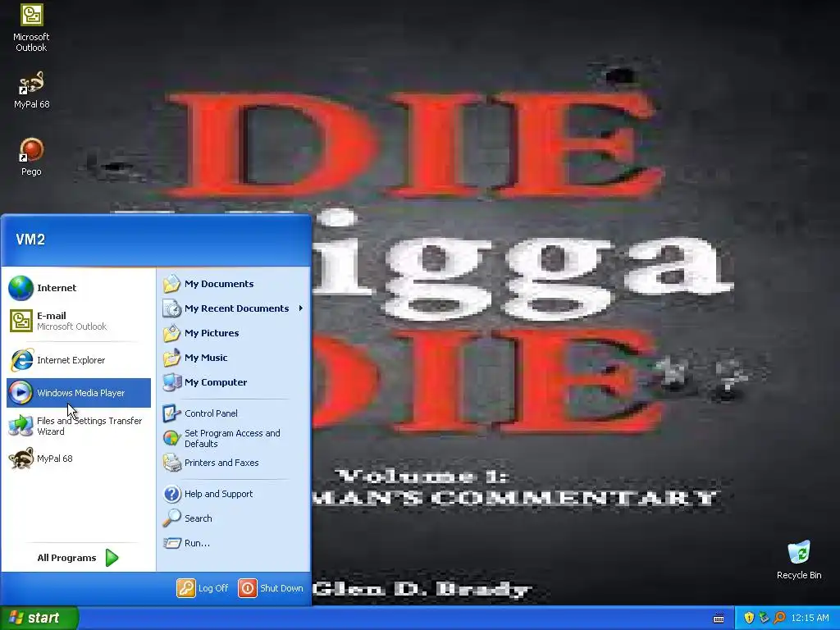Click the 12:15 AM clock
The image size is (840, 630).
coord(810,619)
